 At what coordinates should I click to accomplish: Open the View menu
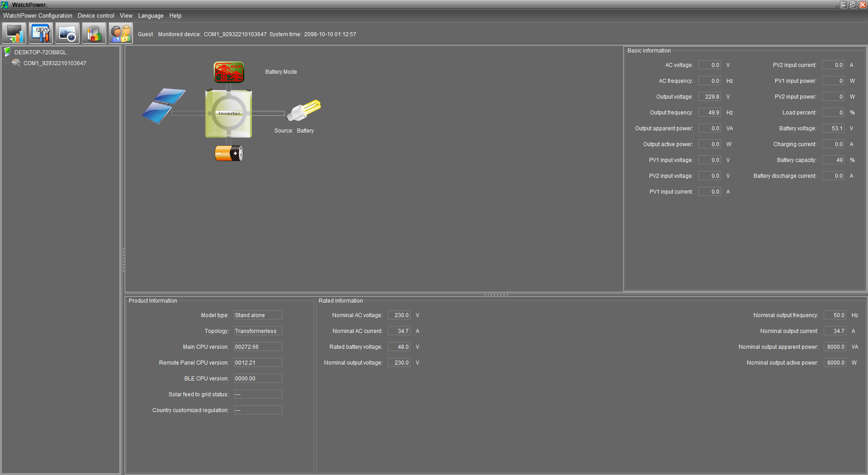(126, 16)
